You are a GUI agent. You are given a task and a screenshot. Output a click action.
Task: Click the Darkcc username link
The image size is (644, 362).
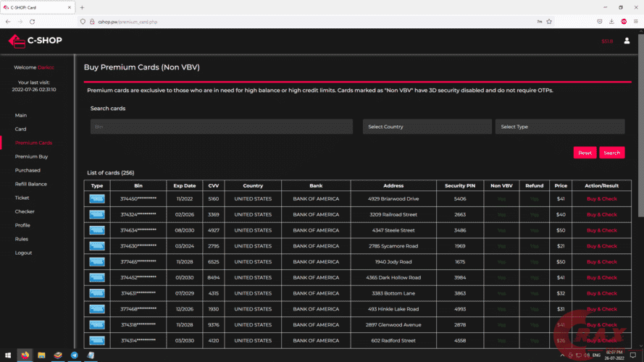coord(46,67)
